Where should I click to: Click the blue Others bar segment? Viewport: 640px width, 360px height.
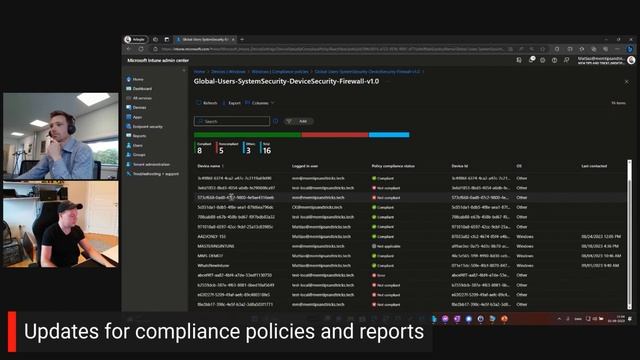click(389, 135)
